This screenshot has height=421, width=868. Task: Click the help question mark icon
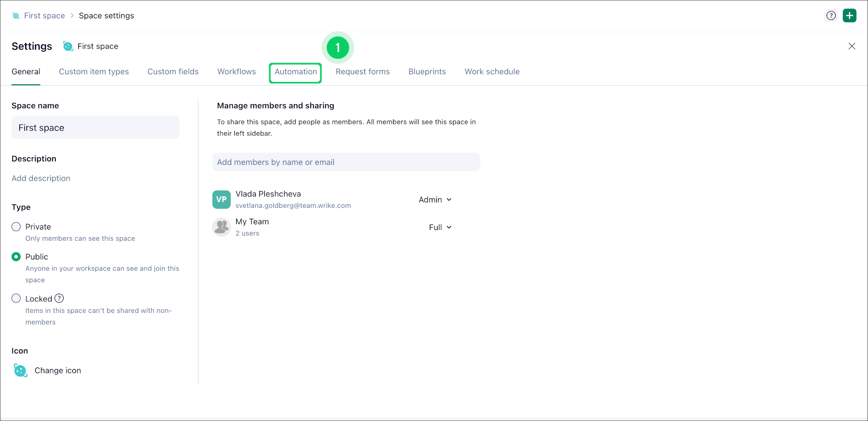pos(831,15)
